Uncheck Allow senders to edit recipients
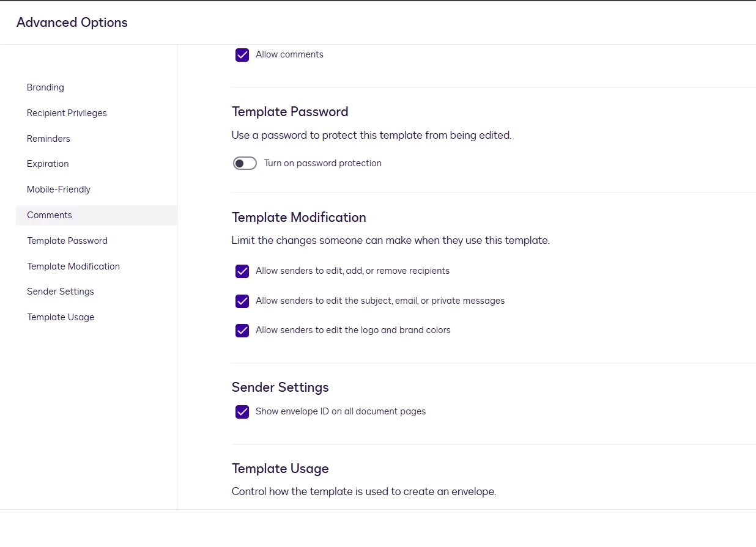756x547 pixels. coord(242,271)
